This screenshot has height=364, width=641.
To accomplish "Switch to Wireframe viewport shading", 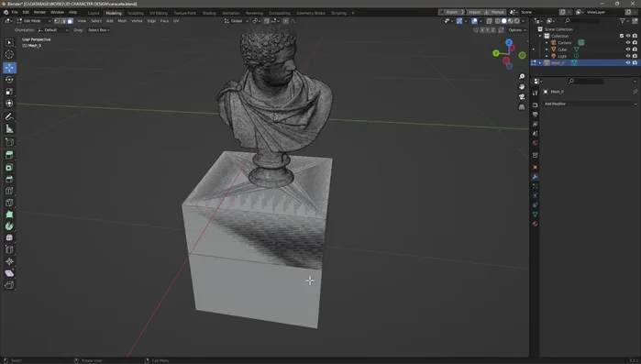I will (x=498, y=21).
